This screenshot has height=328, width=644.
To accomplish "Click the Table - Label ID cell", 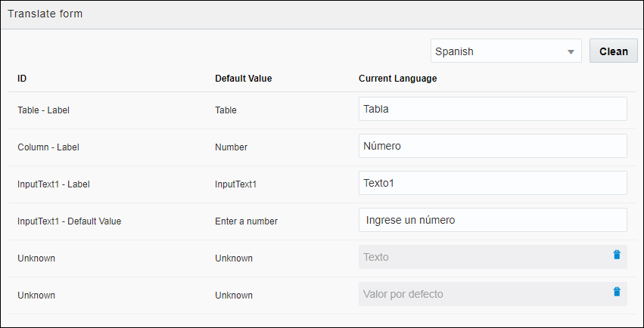I will pos(44,110).
